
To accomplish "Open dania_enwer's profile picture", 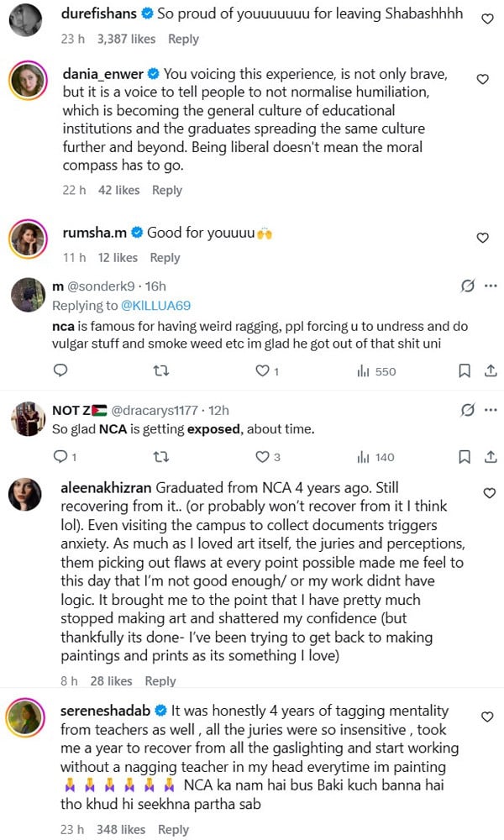I will (x=27, y=81).
